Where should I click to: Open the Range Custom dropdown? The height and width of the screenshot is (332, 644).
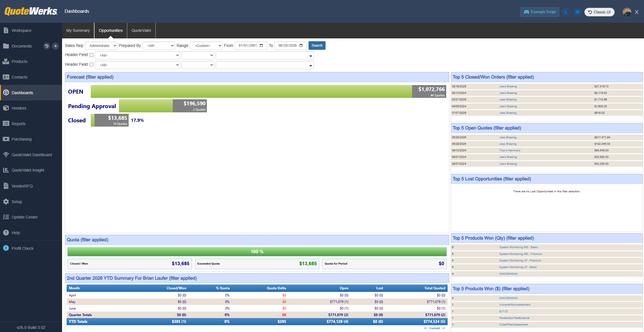pos(206,46)
